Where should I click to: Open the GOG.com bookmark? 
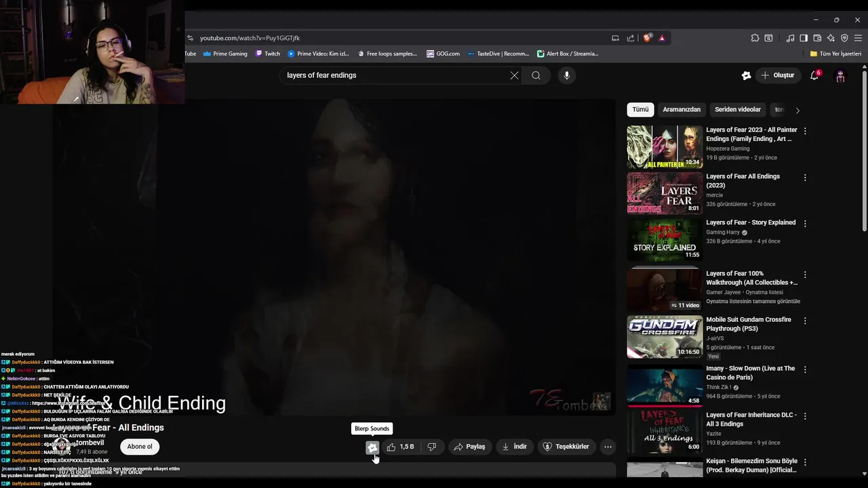(x=443, y=54)
